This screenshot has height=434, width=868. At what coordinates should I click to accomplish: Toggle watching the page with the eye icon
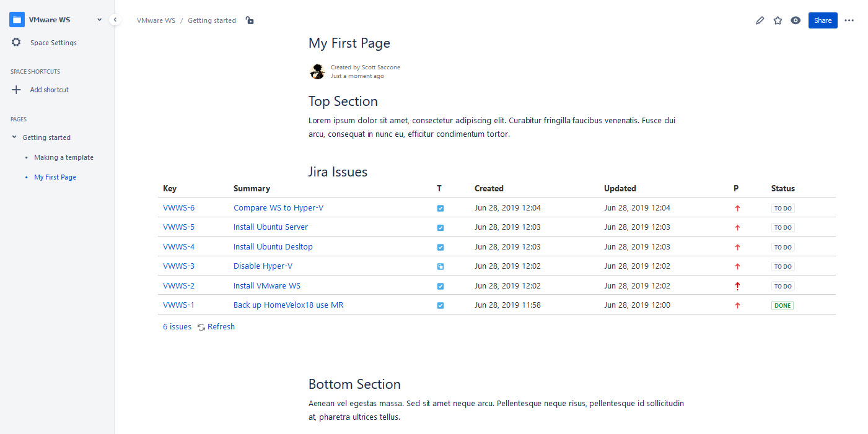[796, 20]
